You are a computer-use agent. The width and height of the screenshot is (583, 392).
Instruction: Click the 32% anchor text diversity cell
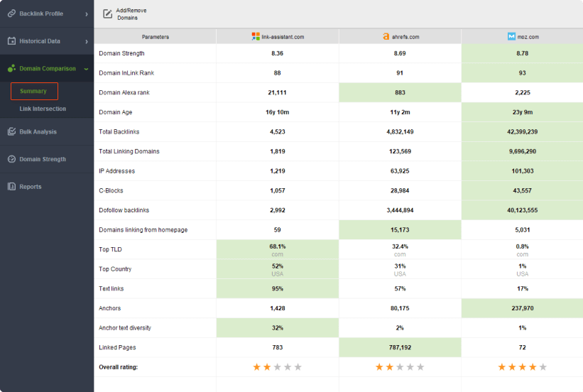[x=278, y=328]
